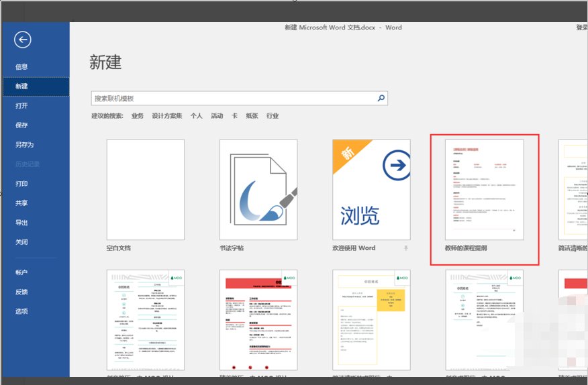
Task: Click the 空白文档 label text
Action: click(119, 248)
